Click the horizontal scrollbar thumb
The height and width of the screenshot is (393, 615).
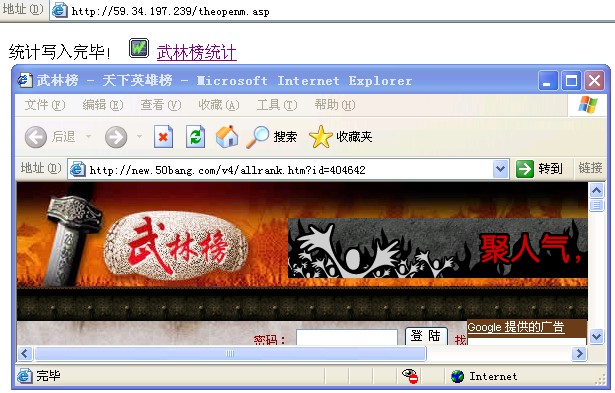[230, 354]
